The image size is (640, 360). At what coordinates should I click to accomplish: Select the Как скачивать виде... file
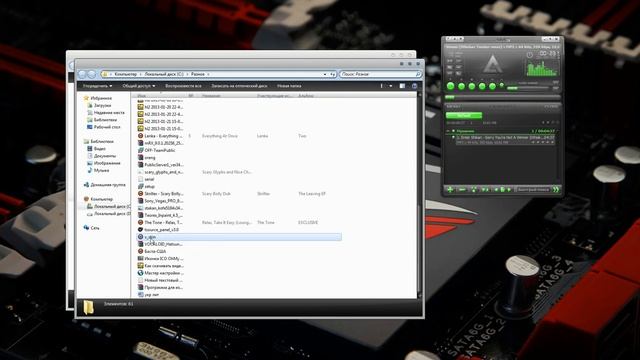tap(160, 266)
